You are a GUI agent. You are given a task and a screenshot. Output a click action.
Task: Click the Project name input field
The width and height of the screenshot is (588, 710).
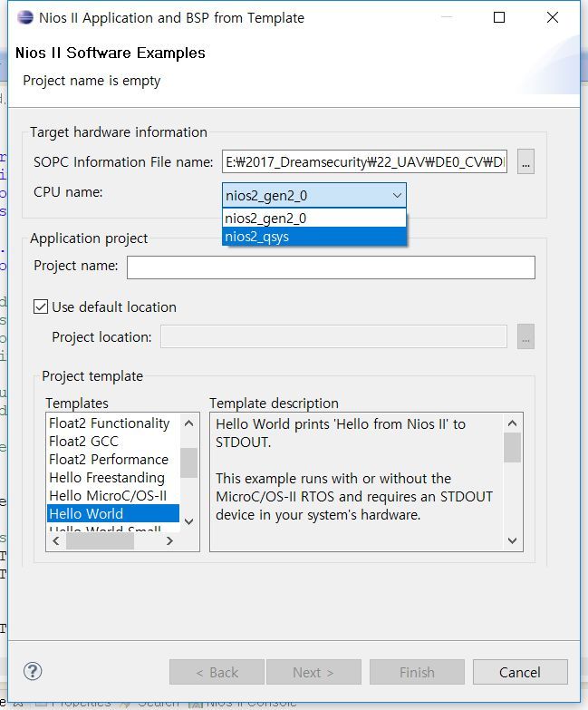tap(331, 267)
